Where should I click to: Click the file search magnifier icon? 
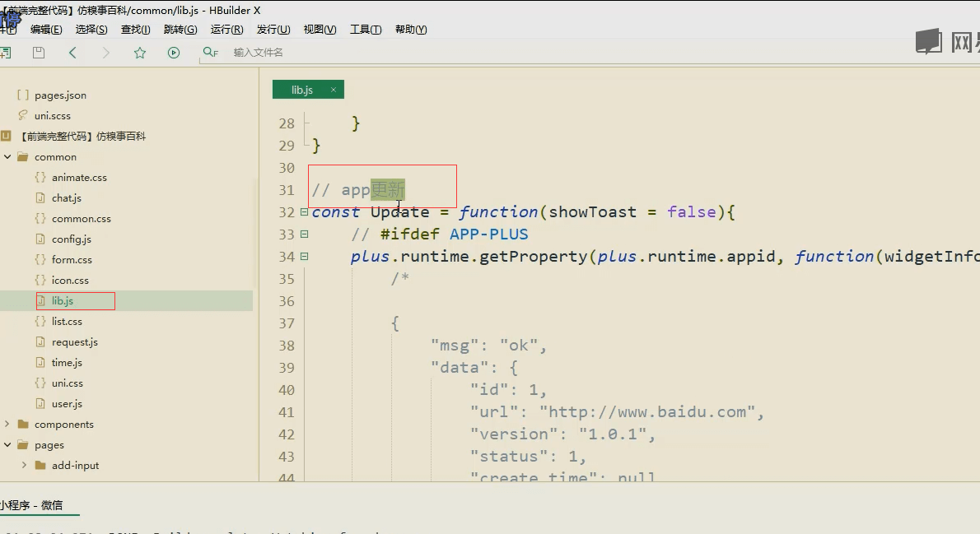[x=211, y=53]
